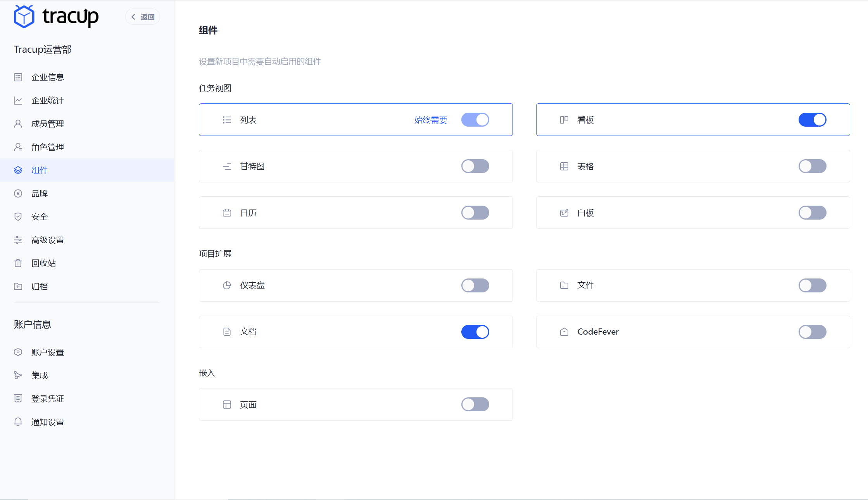Enable the CodeFever toggle
The height and width of the screenshot is (500, 868).
[812, 332]
